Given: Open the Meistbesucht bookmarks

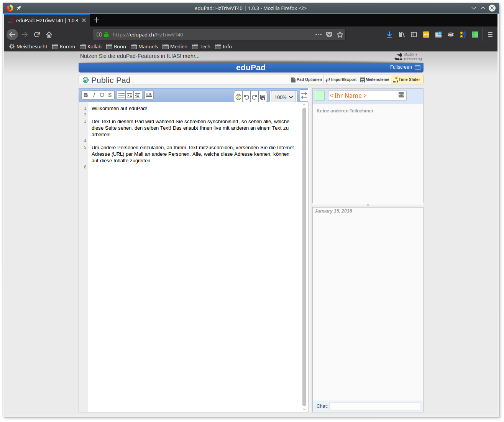Looking at the screenshot, I should click(x=28, y=46).
